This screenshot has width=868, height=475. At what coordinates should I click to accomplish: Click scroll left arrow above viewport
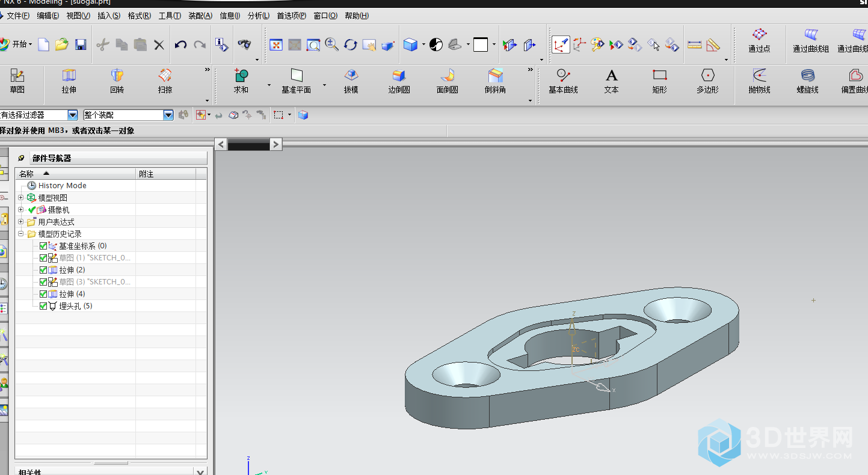221,144
